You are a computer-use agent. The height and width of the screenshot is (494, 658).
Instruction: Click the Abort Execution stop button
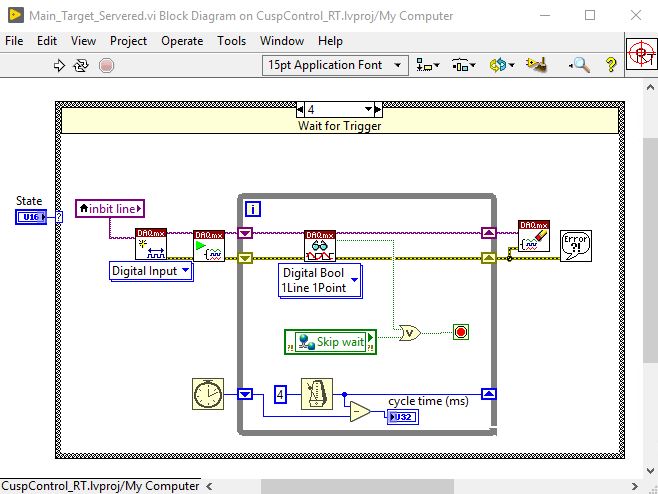106,65
